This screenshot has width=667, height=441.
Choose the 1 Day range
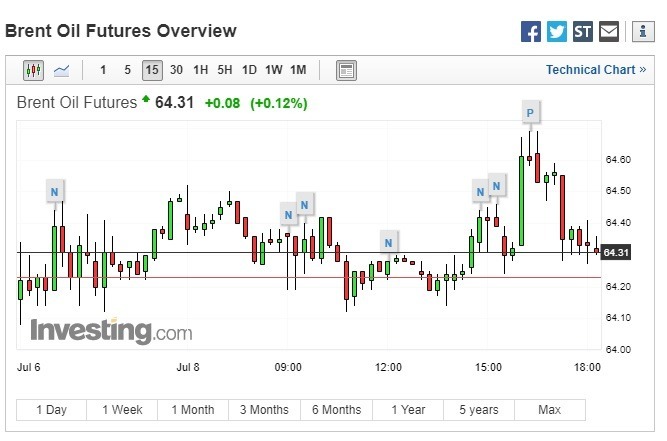tap(51, 410)
